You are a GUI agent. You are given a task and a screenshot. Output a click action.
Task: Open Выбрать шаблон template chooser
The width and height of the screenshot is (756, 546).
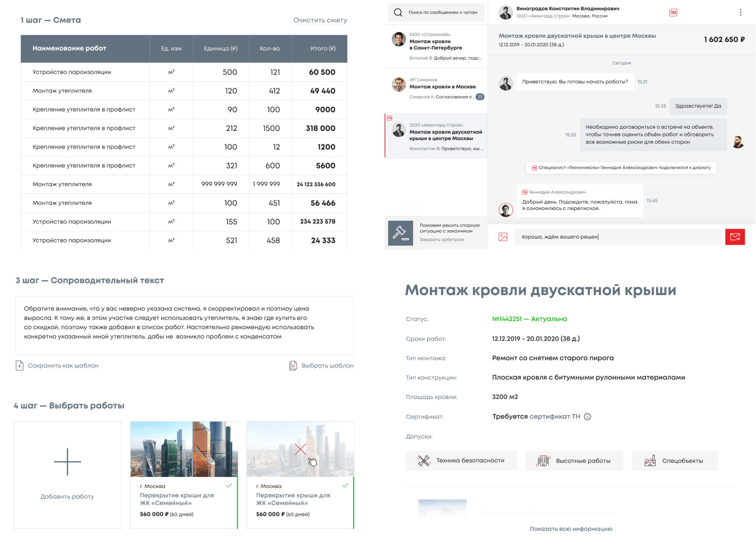tap(327, 366)
